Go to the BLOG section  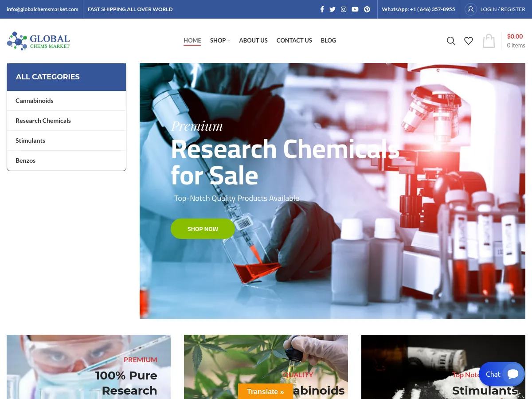click(x=328, y=40)
